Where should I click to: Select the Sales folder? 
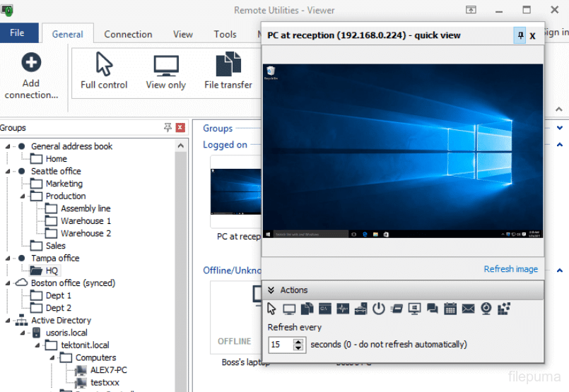pos(56,246)
